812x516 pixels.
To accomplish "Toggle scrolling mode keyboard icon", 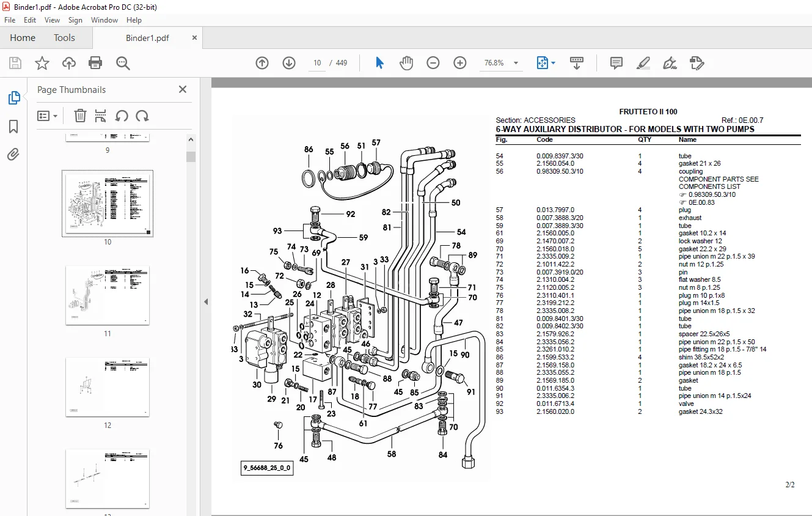I will pyautogui.click(x=577, y=63).
